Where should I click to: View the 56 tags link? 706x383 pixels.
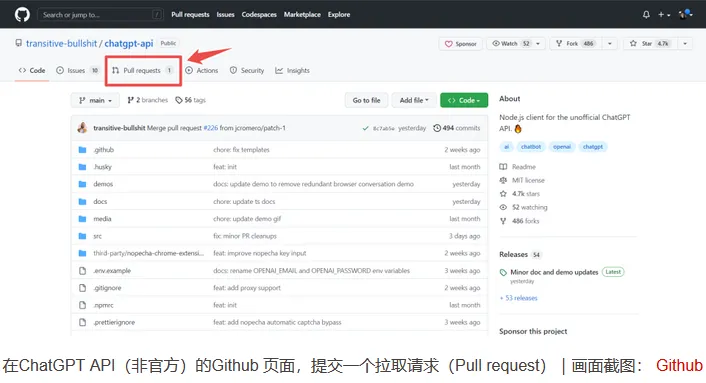[190, 100]
